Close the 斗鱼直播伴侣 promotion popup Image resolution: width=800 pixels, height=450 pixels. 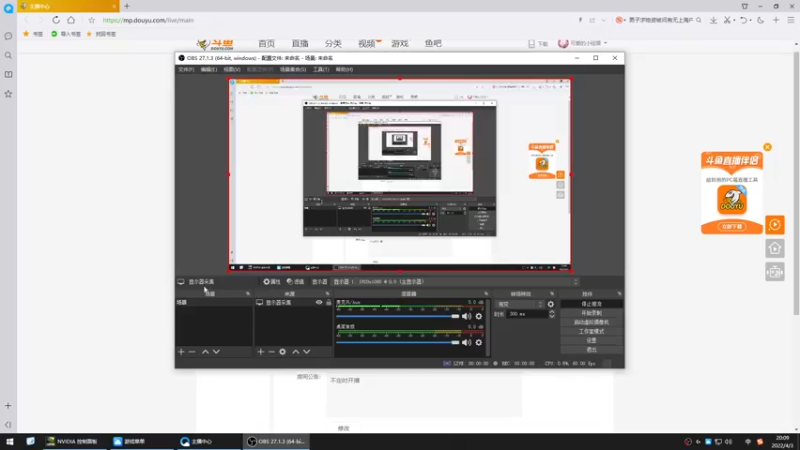click(767, 147)
